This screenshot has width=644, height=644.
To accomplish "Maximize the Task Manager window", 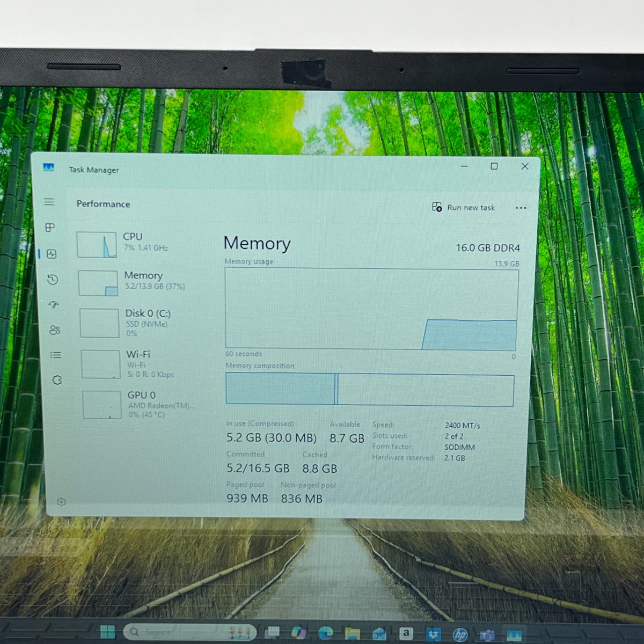I will (x=494, y=166).
